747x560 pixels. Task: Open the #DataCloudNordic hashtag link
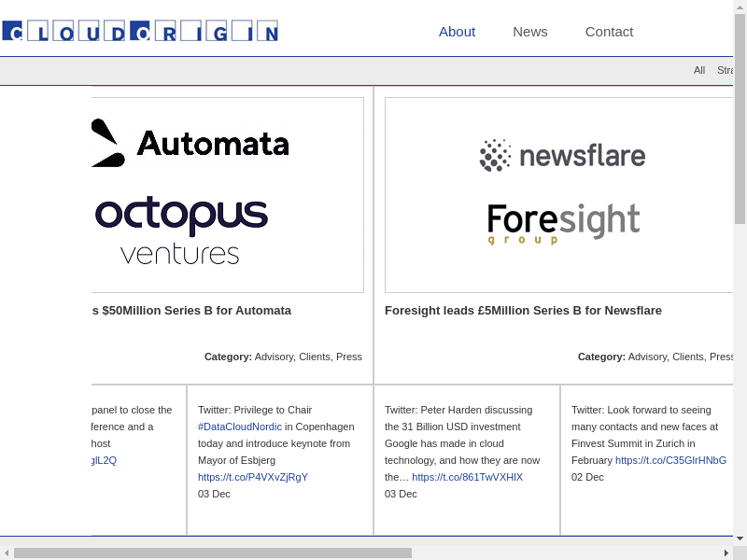[240, 427]
